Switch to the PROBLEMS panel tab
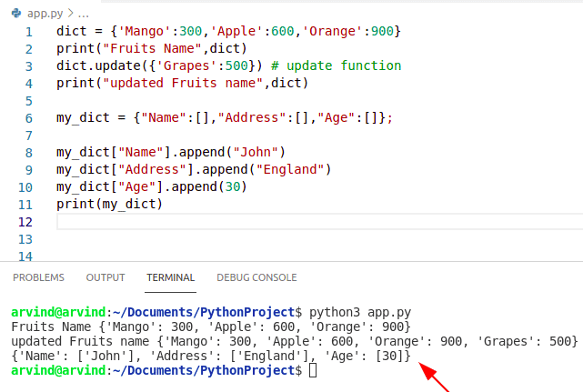Screen dimensions: 583x392 click(38, 277)
